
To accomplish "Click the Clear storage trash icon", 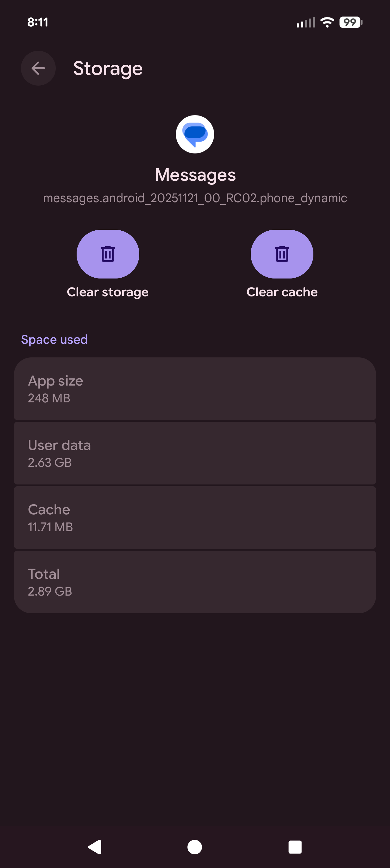I will (108, 254).
